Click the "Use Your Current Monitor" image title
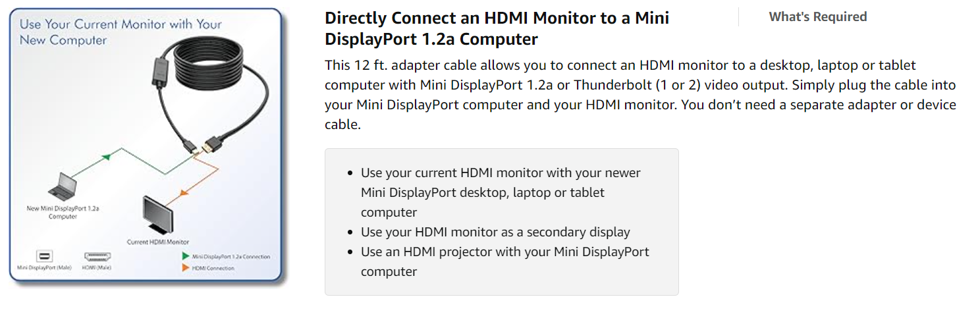980x322 pixels. 120,32
